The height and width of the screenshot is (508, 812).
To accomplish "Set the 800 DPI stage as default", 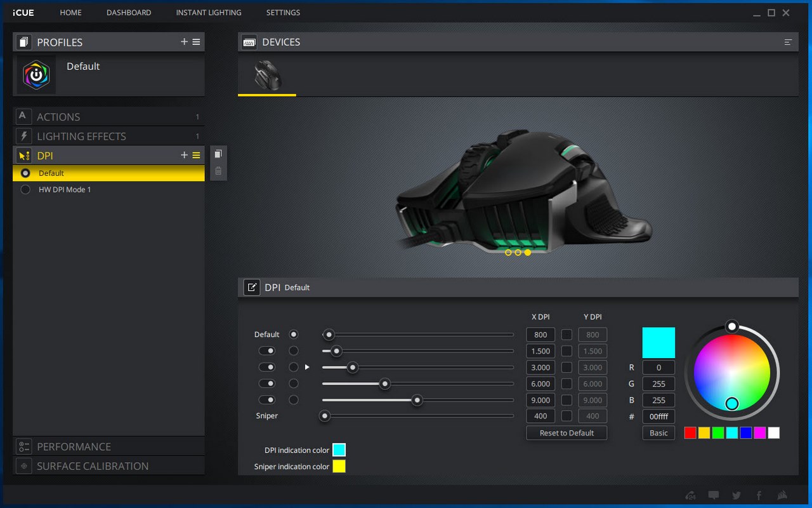I will [293, 334].
